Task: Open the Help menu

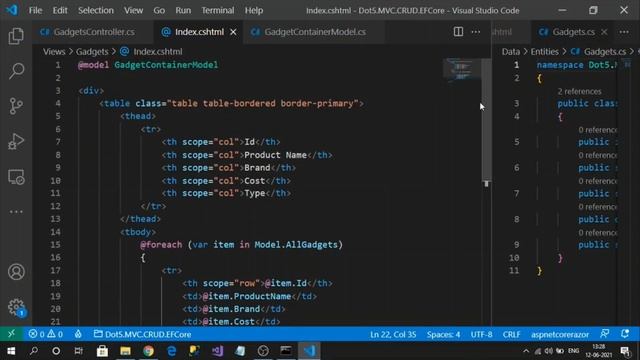Action: [254, 10]
